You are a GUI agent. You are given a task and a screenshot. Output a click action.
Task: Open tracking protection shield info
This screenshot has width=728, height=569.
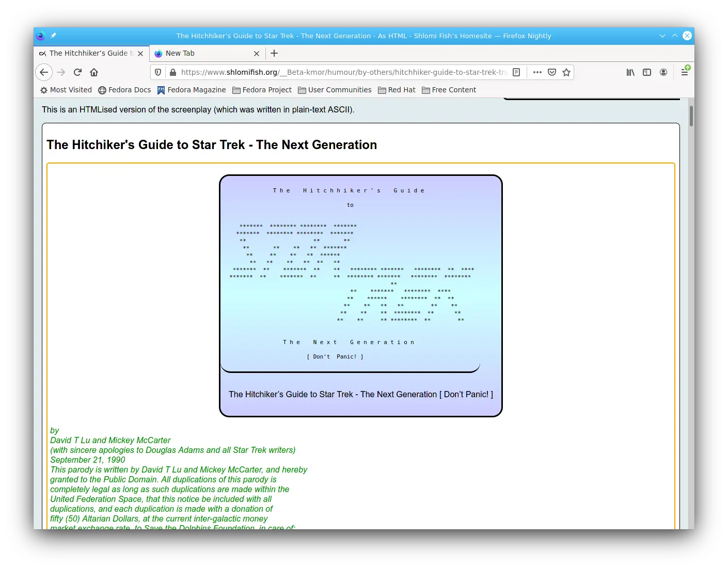click(x=158, y=72)
